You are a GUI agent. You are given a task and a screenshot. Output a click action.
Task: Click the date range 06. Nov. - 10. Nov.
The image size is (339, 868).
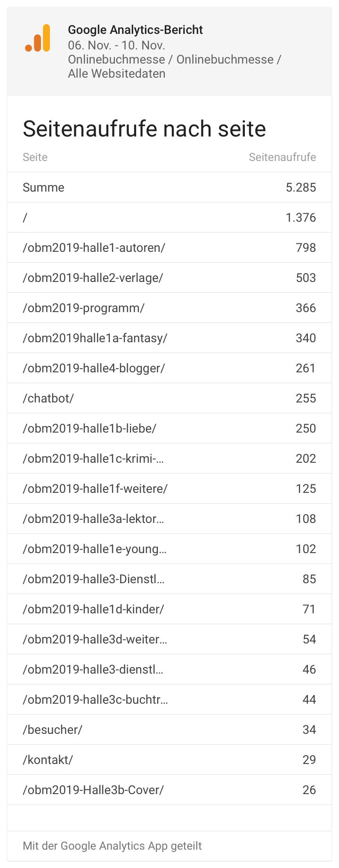[x=116, y=45]
